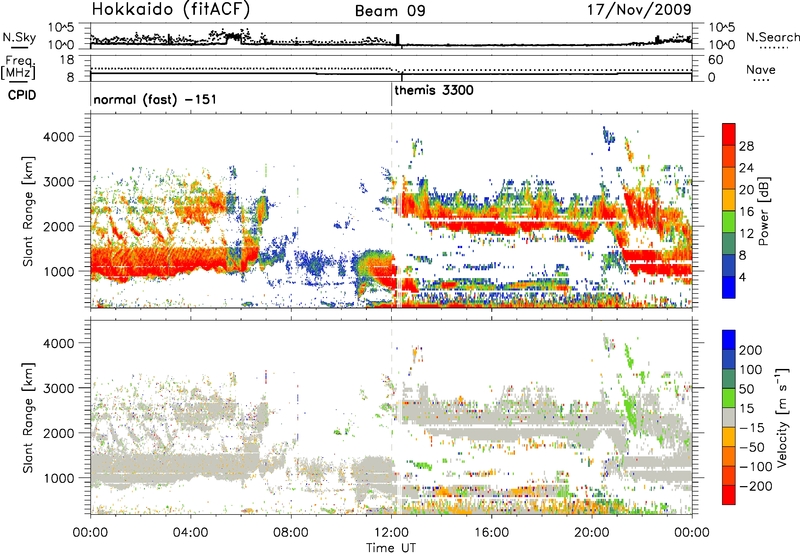Click the '18' frequency axis tick
Screen dimensions: 800x554
point(67,60)
